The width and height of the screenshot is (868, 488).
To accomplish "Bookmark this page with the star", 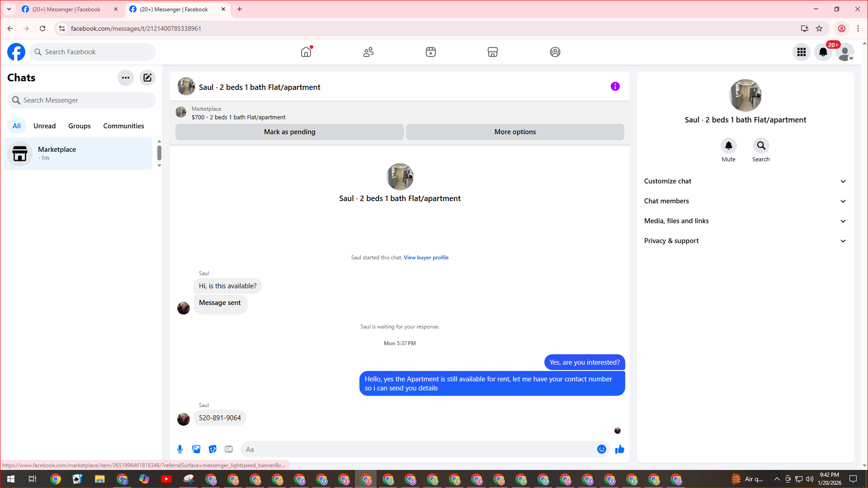I will [x=819, y=28].
